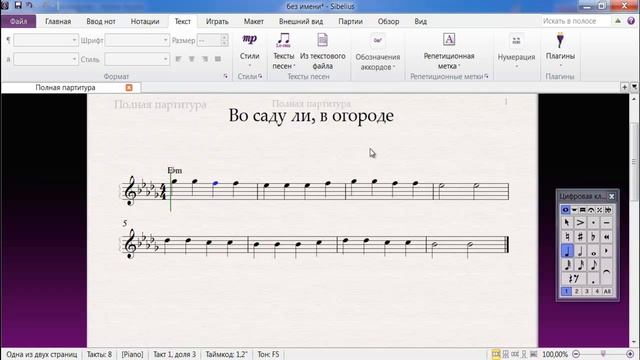Click the Искать в полосе search box

[575, 21]
